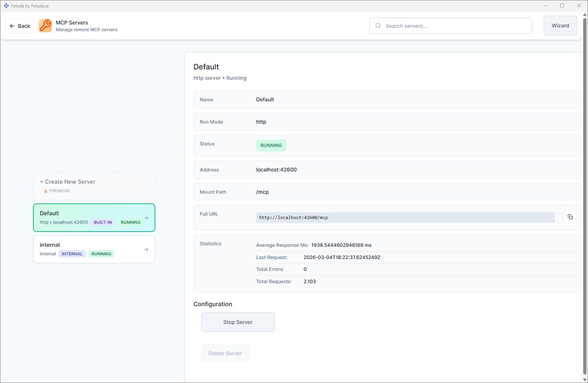
Task: Click the MCP Servers wrench icon
Action: pyautogui.click(x=45, y=26)
